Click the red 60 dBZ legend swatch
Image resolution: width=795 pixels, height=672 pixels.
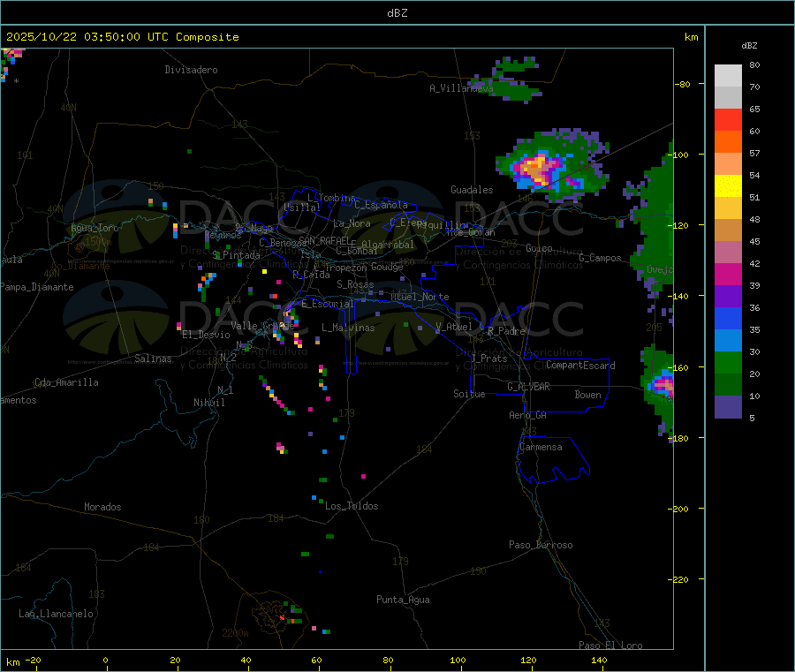tap(728, 119)
